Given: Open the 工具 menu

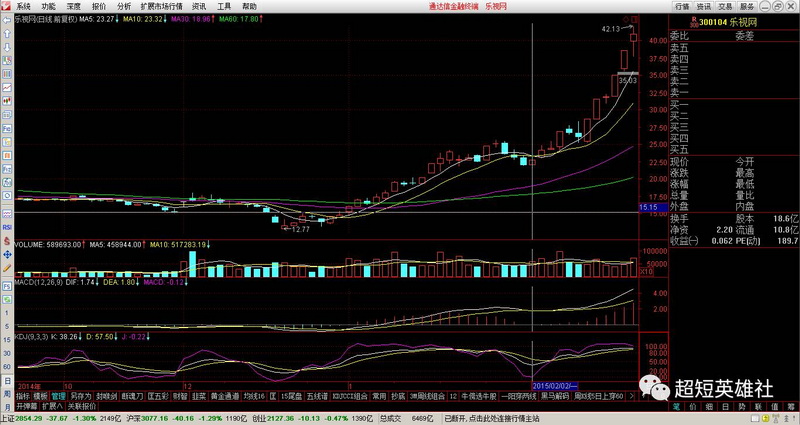Looking at the screenshot, I should [x=224, y=6].
